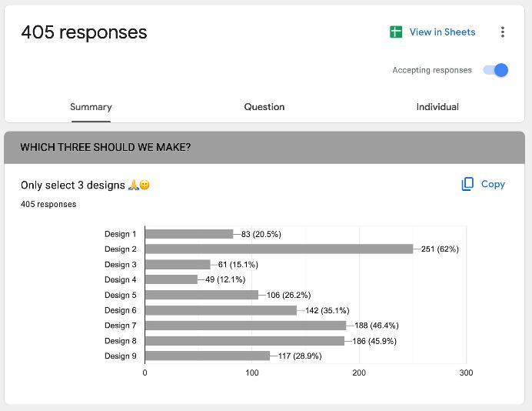Toggle the Accepting responses switch
The image size is (532, 411).
pyautogui.click(x=496, y=70)
